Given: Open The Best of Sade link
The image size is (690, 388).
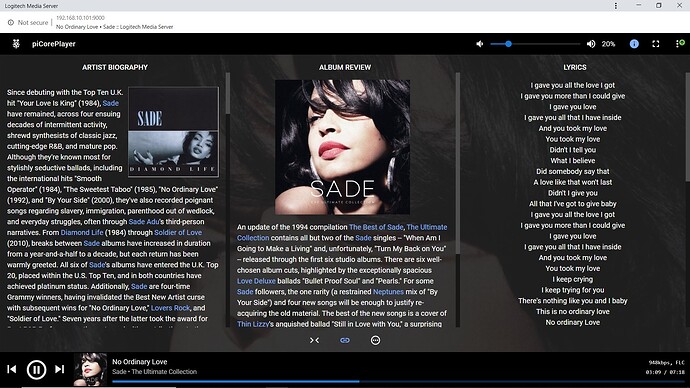Looking at the screenshot, I should coord(376,227).
